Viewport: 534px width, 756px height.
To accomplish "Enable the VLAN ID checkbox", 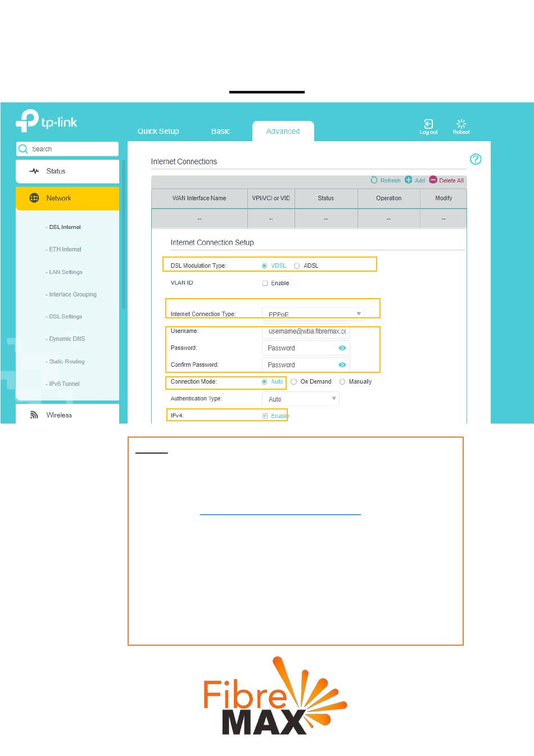I will [265, 283].
